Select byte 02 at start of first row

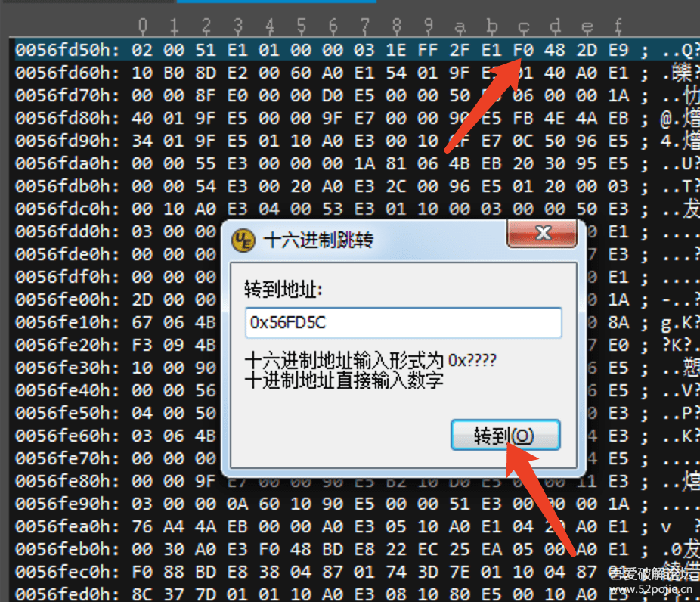click(142, 50)
